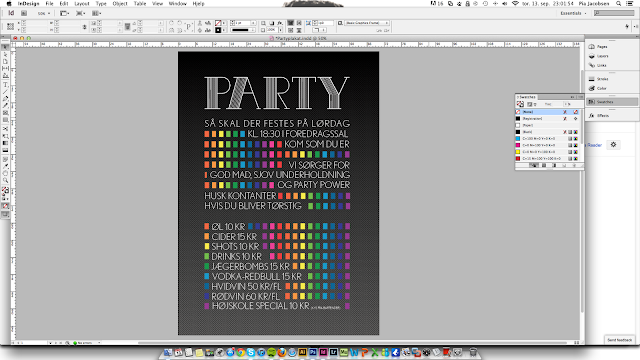Open the Table menu
Image resolution: width=640 pixels, height=360 pixels.
click(140, 3)
